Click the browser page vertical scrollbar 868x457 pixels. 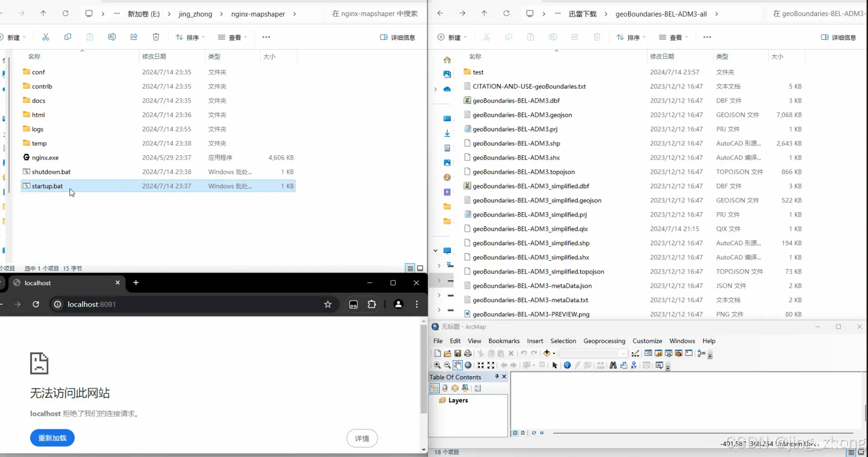pos(423,370)
